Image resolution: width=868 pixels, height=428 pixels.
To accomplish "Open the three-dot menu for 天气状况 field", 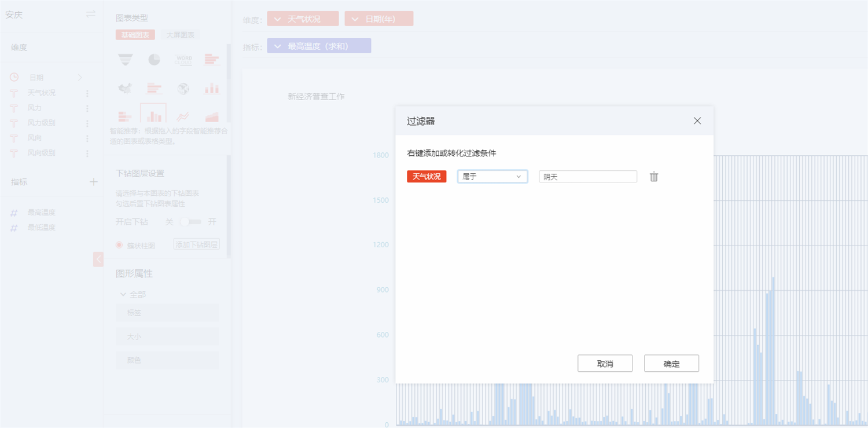I will [x=87, y=93].
